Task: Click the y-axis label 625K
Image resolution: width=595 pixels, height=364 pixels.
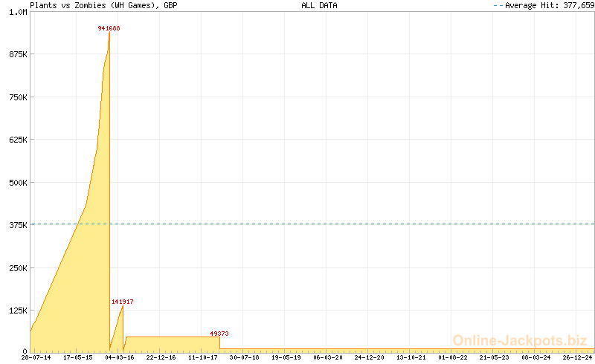Action: [x=18, y=140]
